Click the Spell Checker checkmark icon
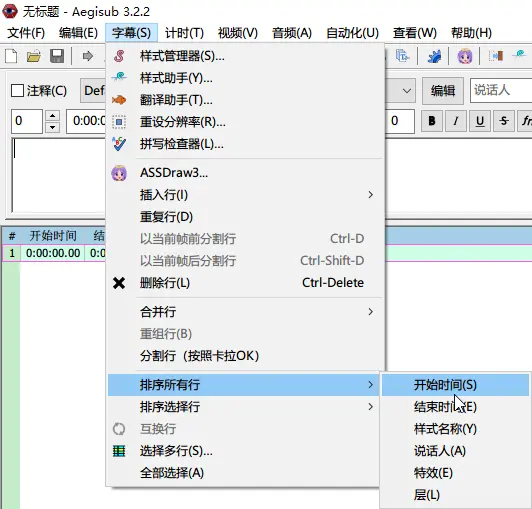 119,144
